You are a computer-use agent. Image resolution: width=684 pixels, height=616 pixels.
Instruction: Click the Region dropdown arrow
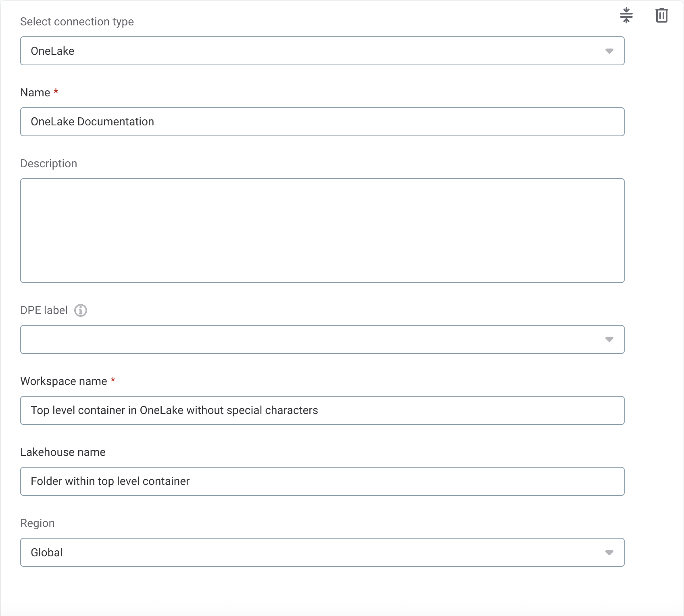[x=609, y=552]
